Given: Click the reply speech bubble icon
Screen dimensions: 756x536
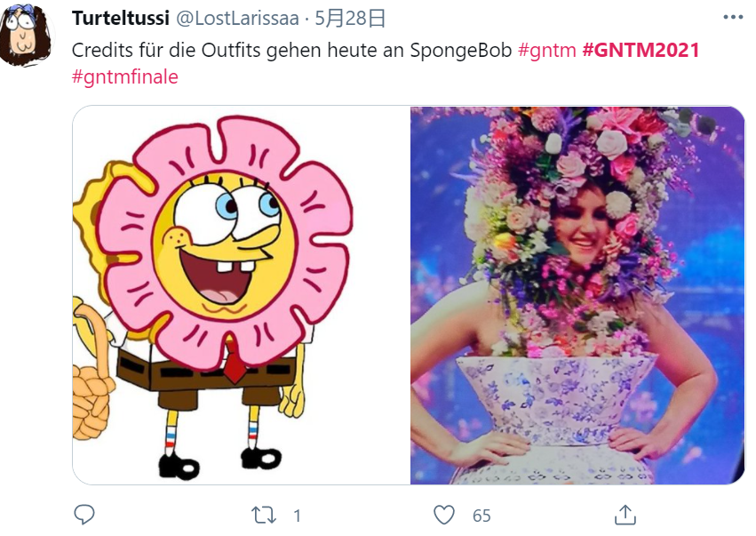Looking at the screenshot, I should [84, 515].
